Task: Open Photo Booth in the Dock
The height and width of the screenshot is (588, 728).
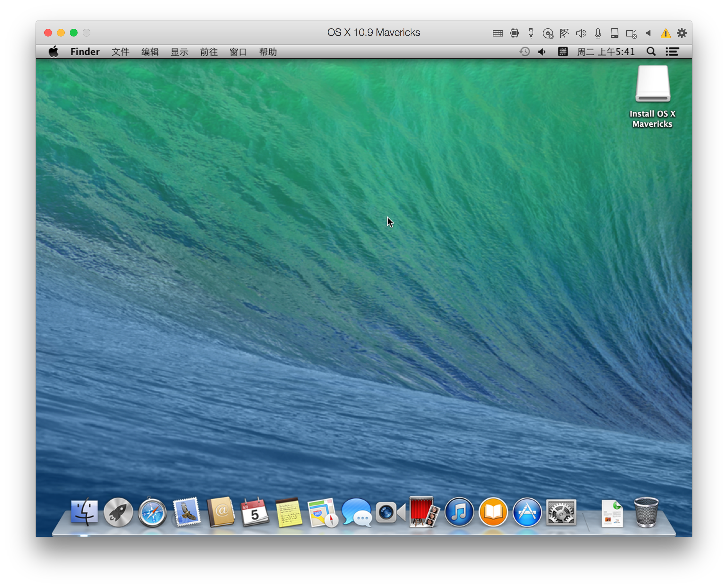Action: pyautogui.click(x=424, y=512)
